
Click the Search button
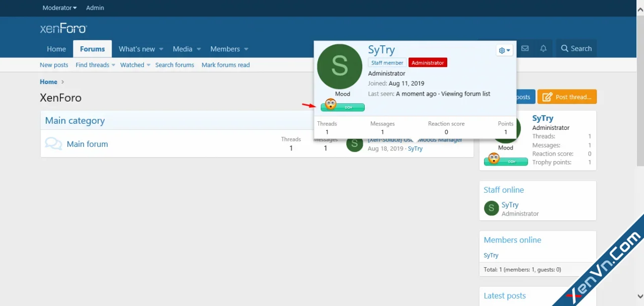(x=577, y=48)
